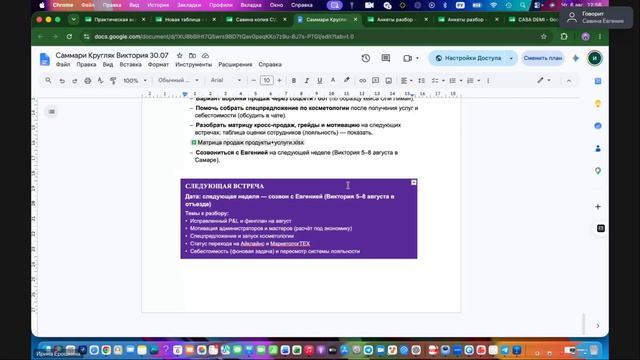Open Google Calendar in side panel
This screenshot has width=640, height=360.
598,81
